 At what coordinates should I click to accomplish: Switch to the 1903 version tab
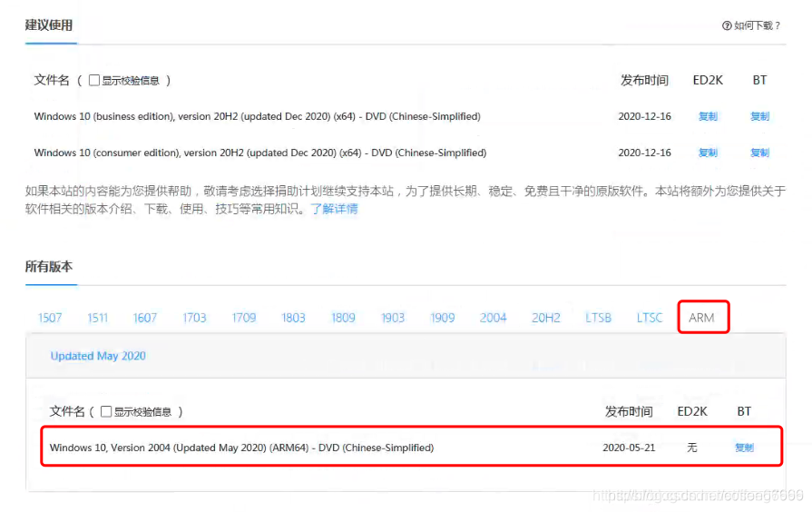coord(393,318)
